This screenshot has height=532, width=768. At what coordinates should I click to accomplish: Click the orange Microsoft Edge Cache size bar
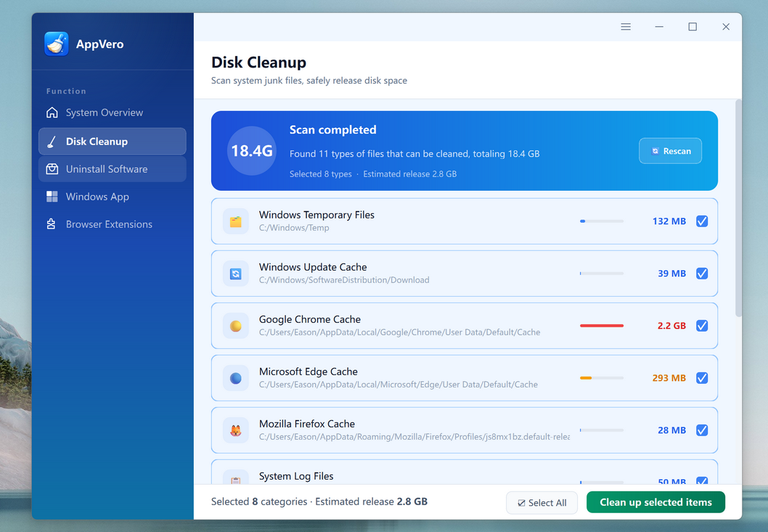pos(602,378)
